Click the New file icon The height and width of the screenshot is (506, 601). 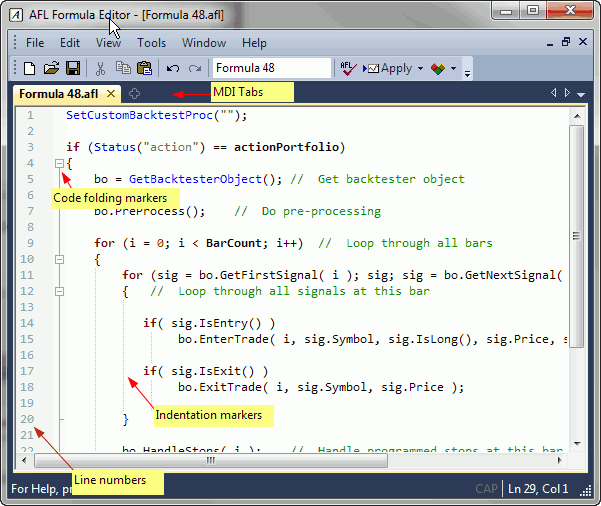(x=29, y=69)
